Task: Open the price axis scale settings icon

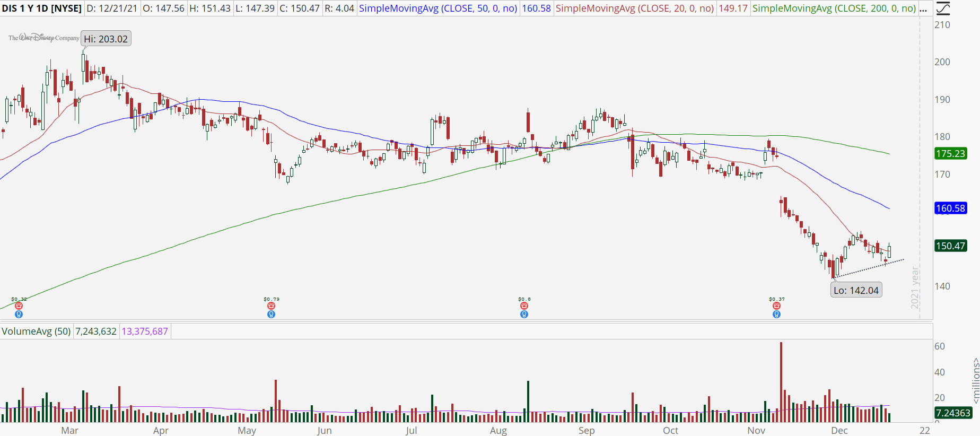Action: 943,8
